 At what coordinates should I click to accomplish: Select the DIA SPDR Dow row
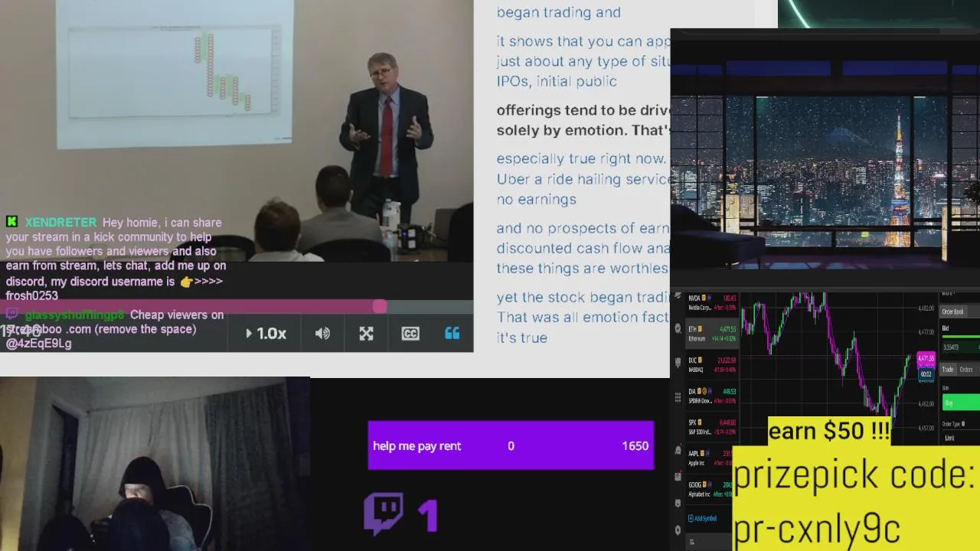click(x=711, y=396)
